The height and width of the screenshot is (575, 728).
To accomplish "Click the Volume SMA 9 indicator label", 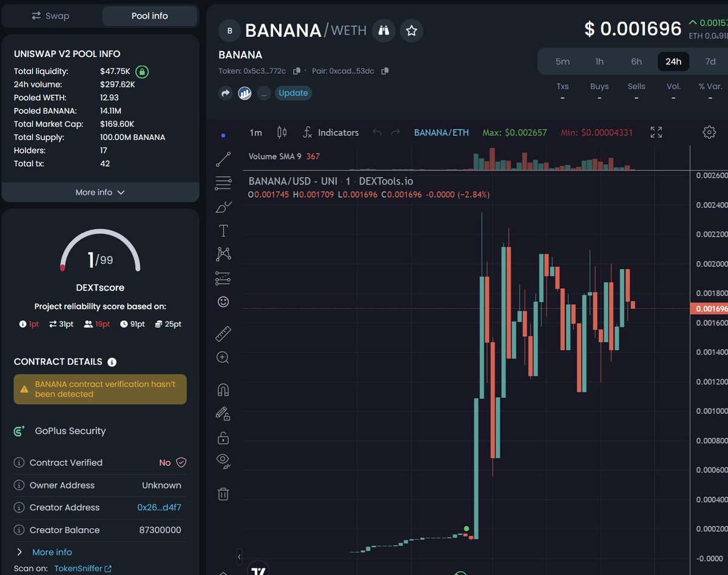I will click(284, 156).
